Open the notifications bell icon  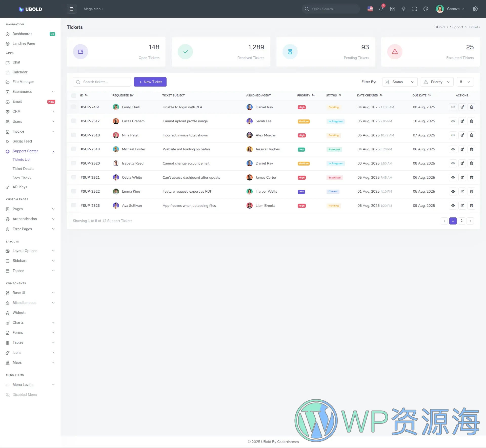[381, 9]
